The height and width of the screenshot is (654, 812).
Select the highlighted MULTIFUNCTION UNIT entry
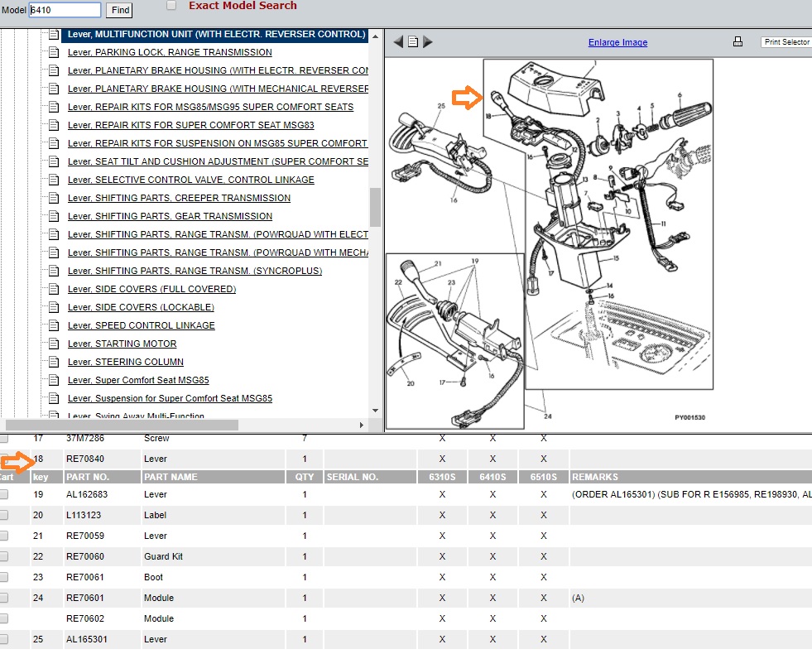pos(217,35)
